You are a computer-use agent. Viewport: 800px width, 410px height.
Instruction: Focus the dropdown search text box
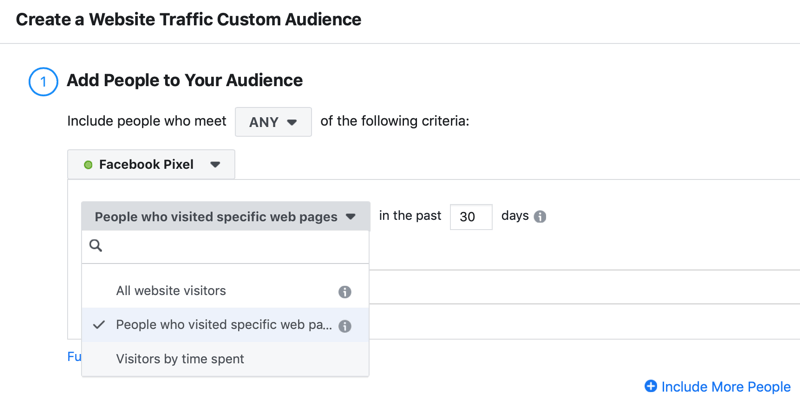[x=235, y=245]
